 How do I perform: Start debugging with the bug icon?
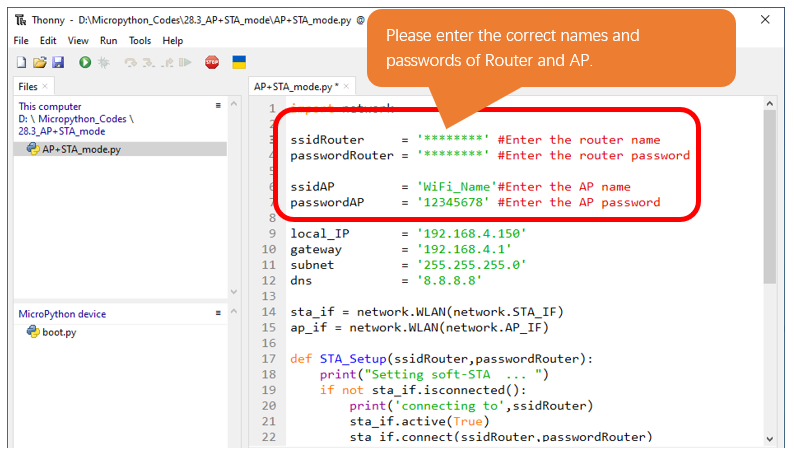[x=104, y=62]
